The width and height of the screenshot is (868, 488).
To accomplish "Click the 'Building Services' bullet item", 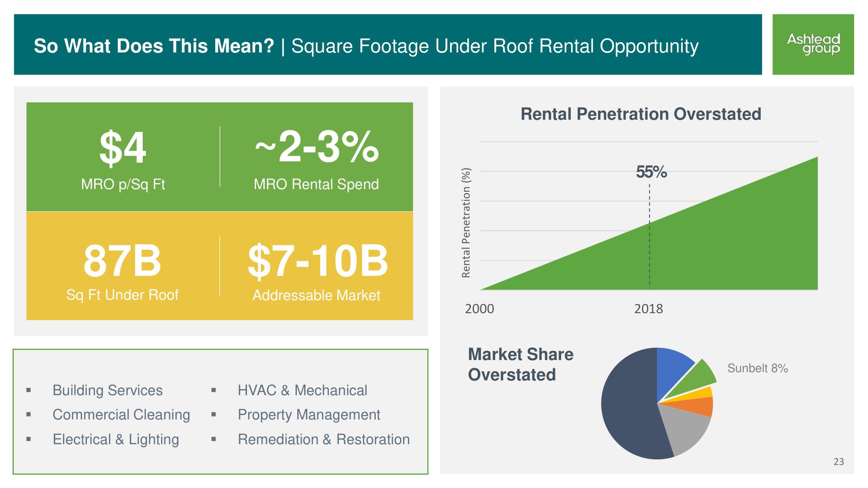I will (108, 390).
